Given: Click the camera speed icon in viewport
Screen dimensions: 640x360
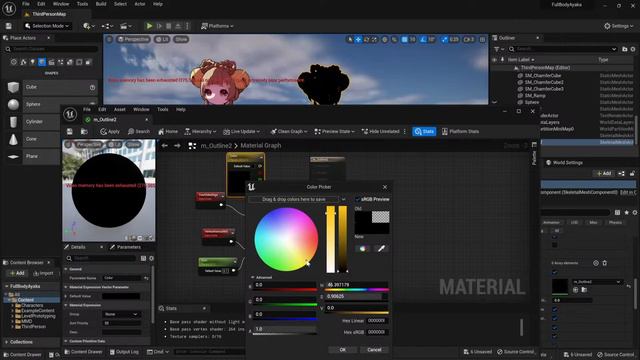Looking at the screenshot, I should 467,40.
